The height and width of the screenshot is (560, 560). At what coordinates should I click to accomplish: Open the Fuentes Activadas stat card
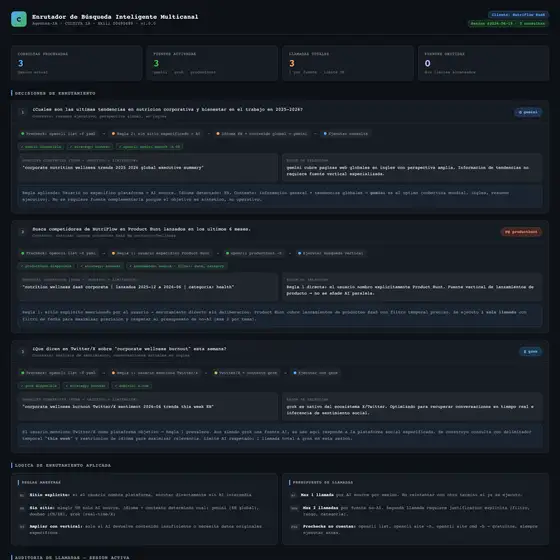coord(212,63)
